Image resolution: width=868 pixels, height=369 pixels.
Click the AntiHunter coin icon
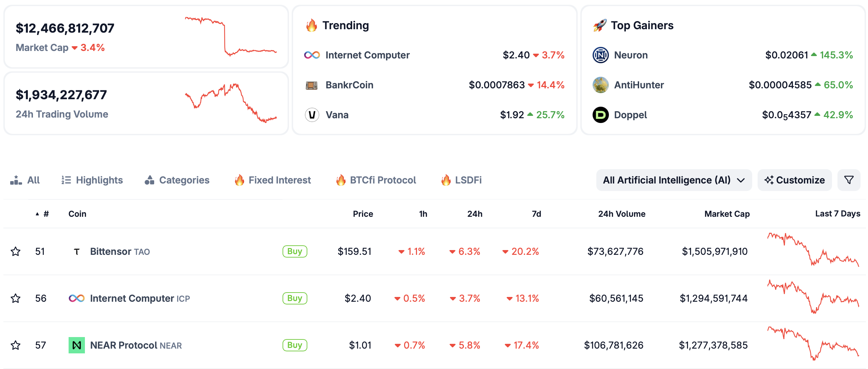coord(600,85)
